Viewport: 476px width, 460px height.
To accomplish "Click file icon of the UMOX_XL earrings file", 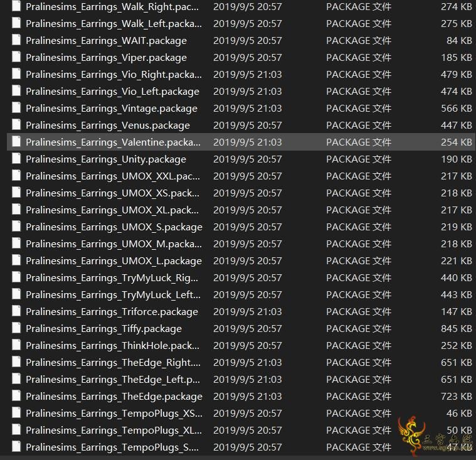I will [x=16, y=210].
